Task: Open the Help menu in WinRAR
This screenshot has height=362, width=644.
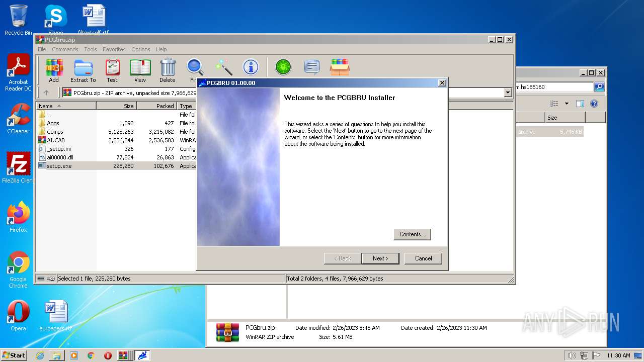Action: point(161,49)
